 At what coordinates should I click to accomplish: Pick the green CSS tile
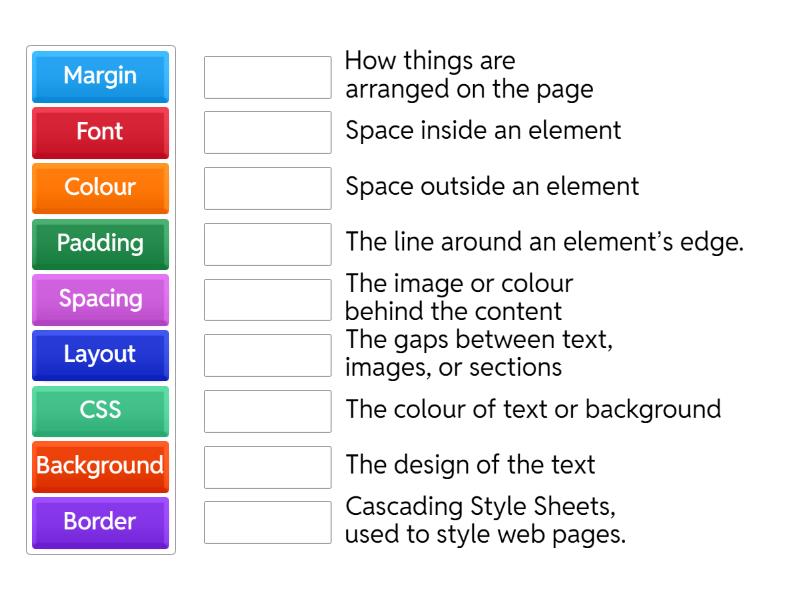(x=100, y=410)
